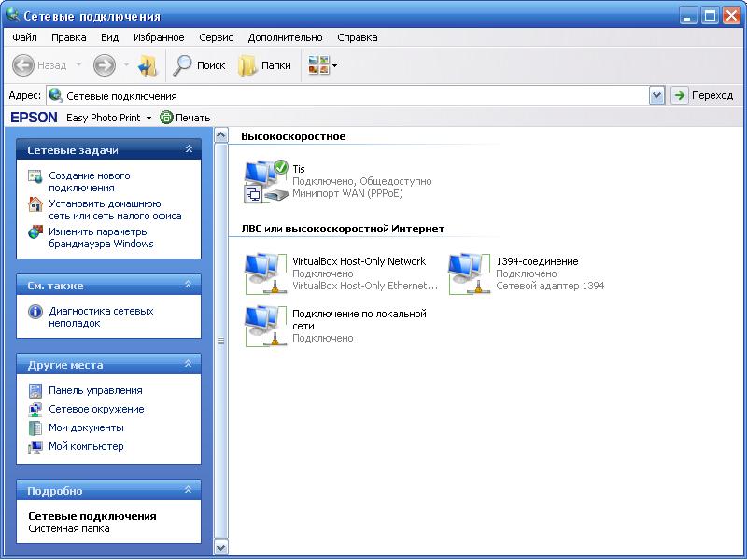This screenshot has height=560, width=747.
Task: Click the address bar network globe icon
Action: pos(56,95)
